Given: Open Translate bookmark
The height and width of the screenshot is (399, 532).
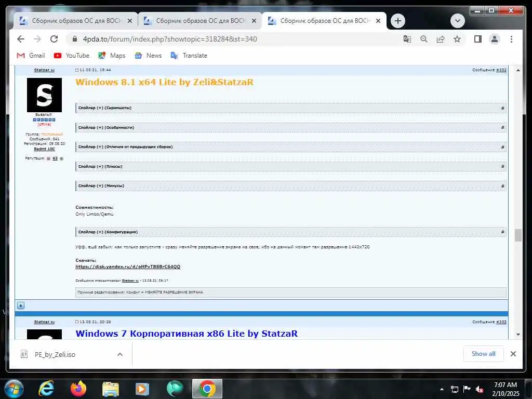Looking at the screenshot, I should (189, 55).
